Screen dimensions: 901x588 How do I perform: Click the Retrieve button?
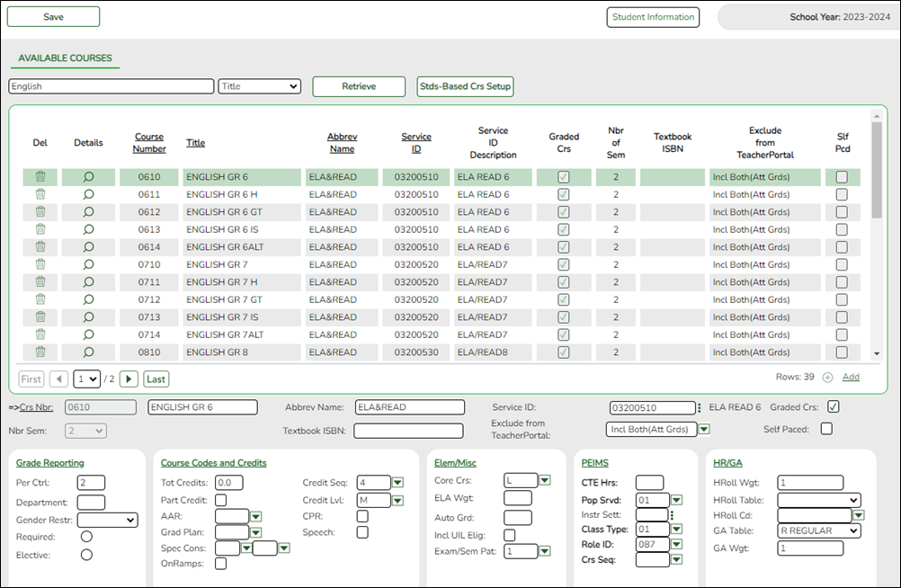(359, 86)
